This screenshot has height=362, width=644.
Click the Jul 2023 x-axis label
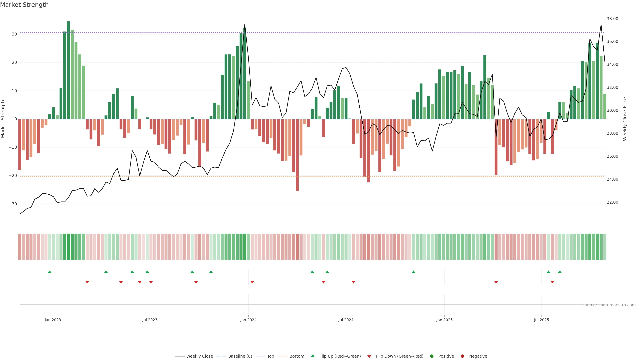click(x=150, y=320)
